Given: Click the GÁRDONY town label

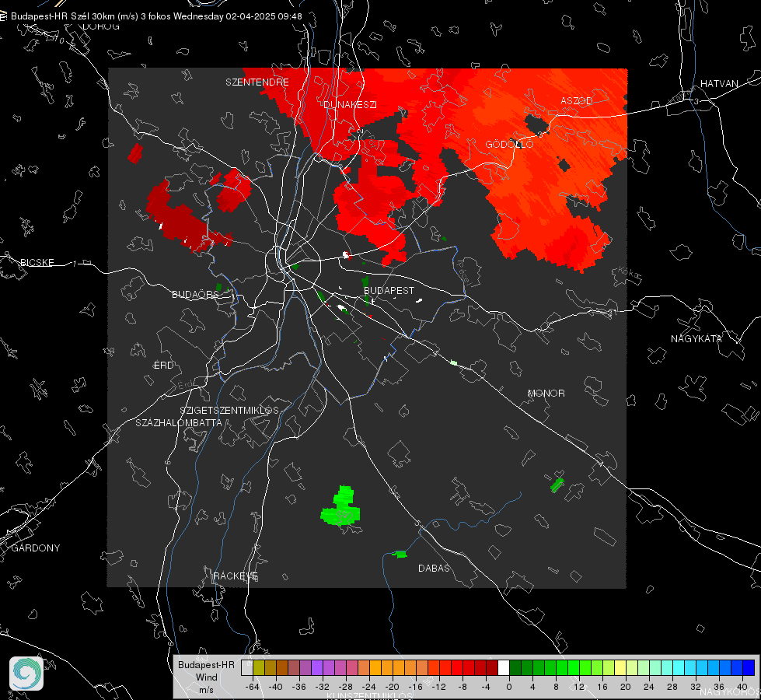Looking at the screenshot, I should [x=36, y=548].
